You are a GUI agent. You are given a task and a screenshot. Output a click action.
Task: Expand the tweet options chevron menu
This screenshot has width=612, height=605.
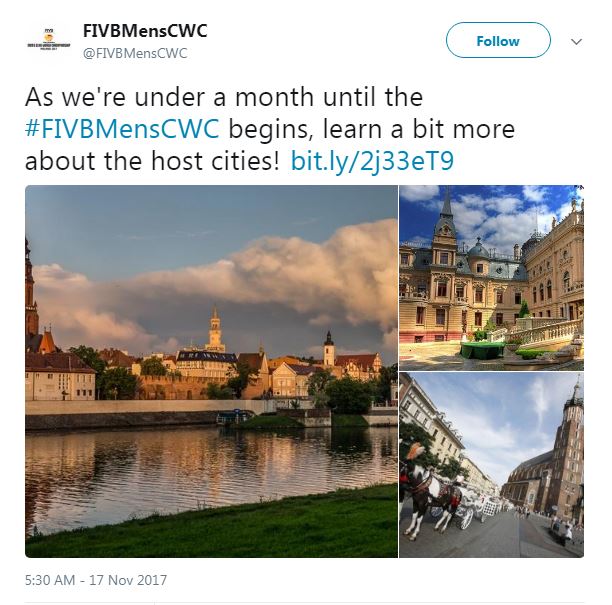click(576, 41)
